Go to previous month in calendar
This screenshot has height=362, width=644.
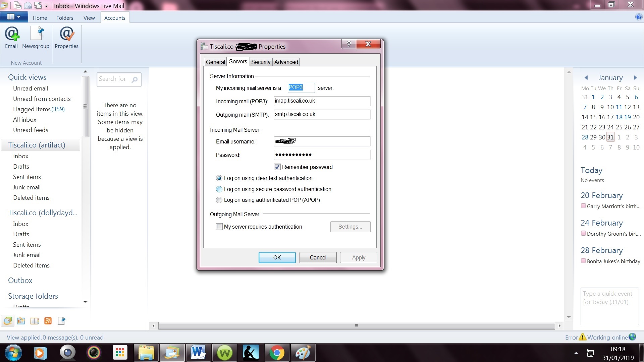586,78
